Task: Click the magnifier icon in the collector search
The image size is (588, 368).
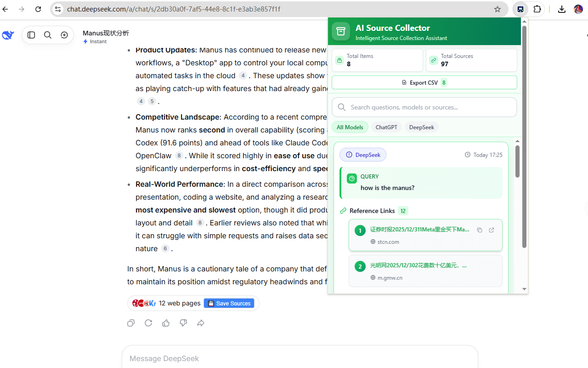Action: pyautogui.click(x=342, y=107)
